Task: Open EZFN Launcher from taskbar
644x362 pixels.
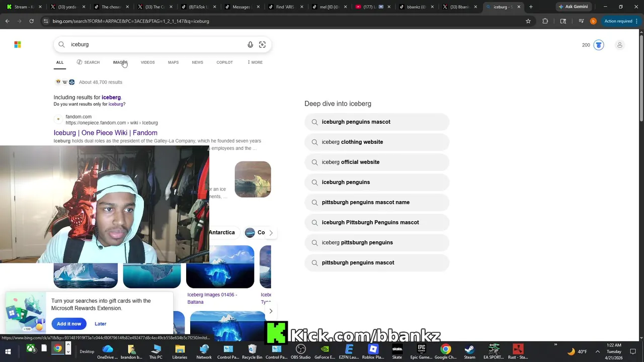Action: point(349,352)
